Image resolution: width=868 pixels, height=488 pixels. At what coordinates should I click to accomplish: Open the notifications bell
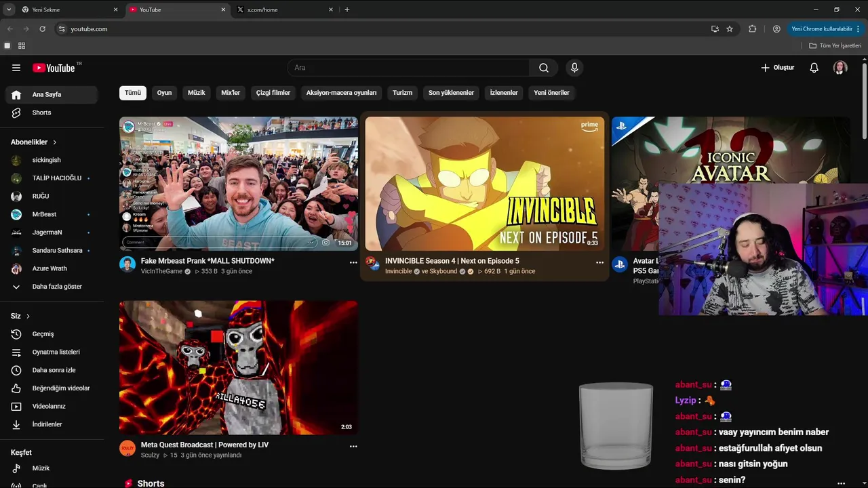pyautogui.click(x=814, y=68)
